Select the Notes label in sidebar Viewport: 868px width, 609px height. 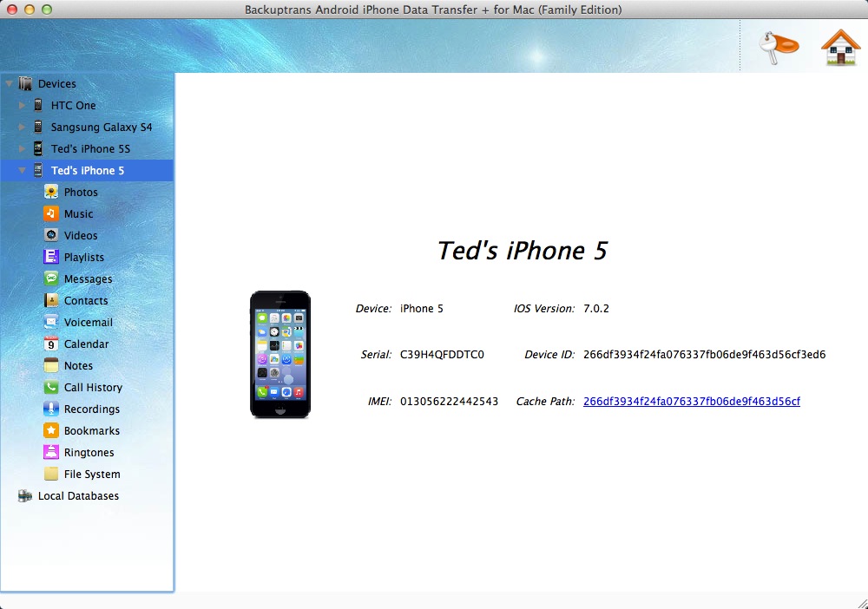coord(79,365)
